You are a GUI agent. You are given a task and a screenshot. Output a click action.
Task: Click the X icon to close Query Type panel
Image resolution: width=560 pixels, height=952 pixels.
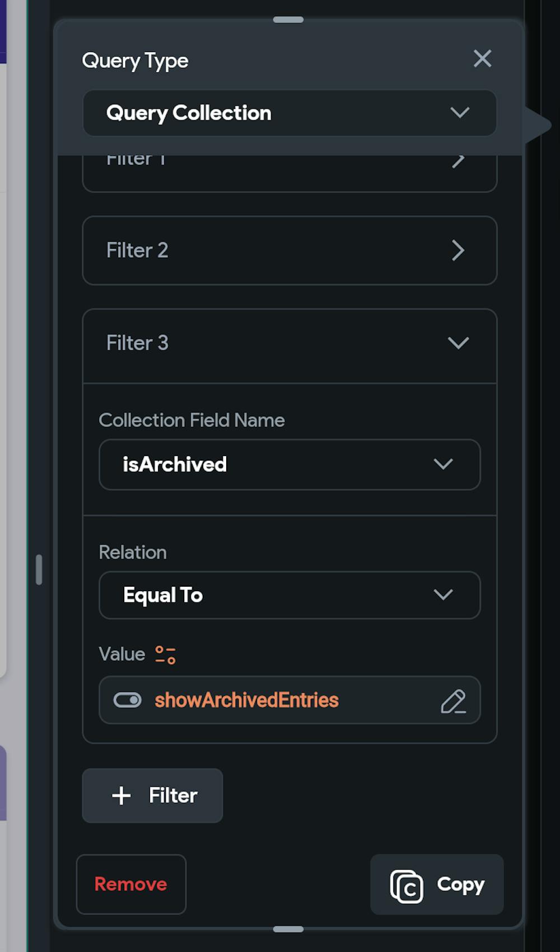point(482,59)
